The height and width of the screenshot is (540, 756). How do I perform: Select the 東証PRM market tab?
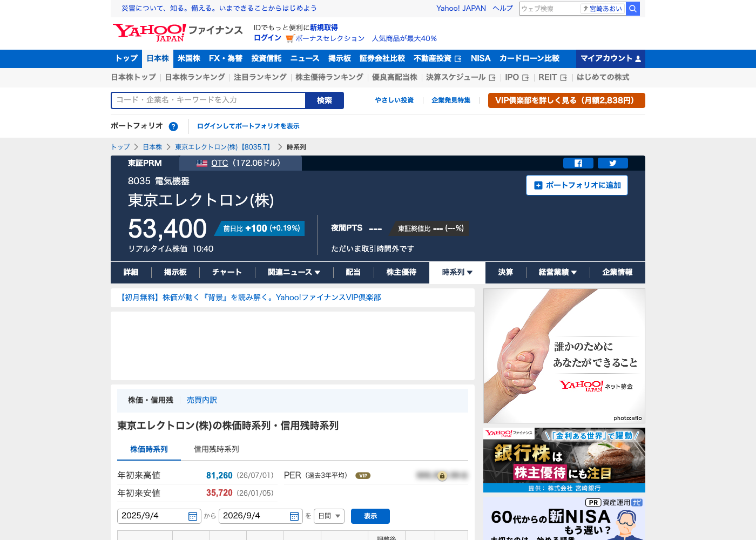145,163
